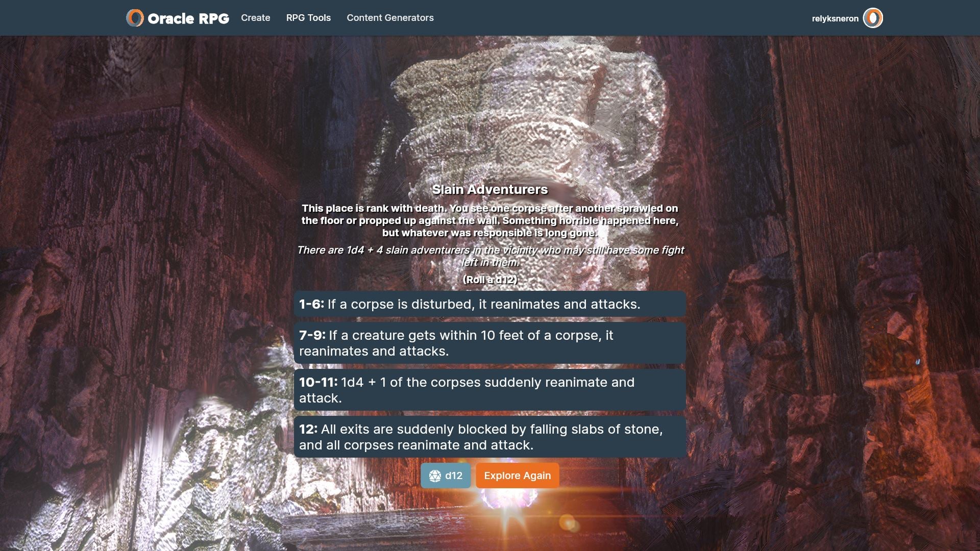The width and height of the screenshot is (980, 551).
Task: Open the RPG Tools menu
Action: tap(308, 18)
